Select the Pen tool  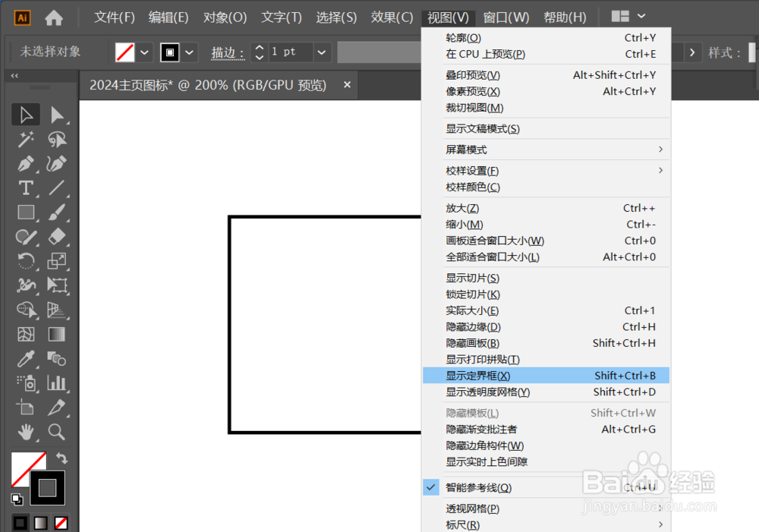coord(26,164)
